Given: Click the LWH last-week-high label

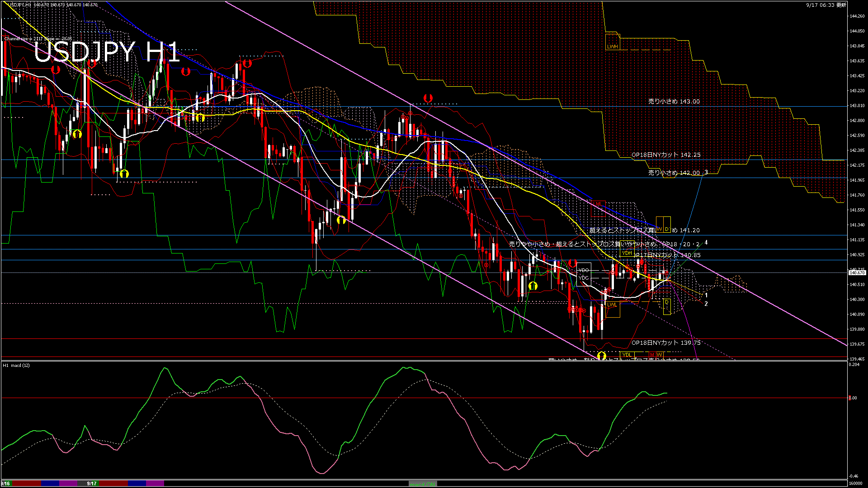Looking at the screenshot, I should coord(612,47).
